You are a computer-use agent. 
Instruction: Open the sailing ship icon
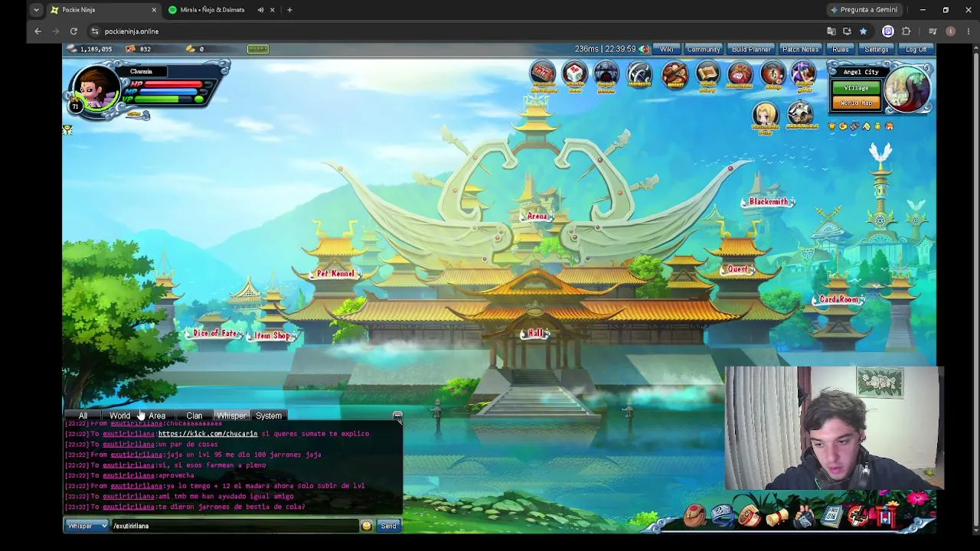pyautogui.click(x=800, y=115)
